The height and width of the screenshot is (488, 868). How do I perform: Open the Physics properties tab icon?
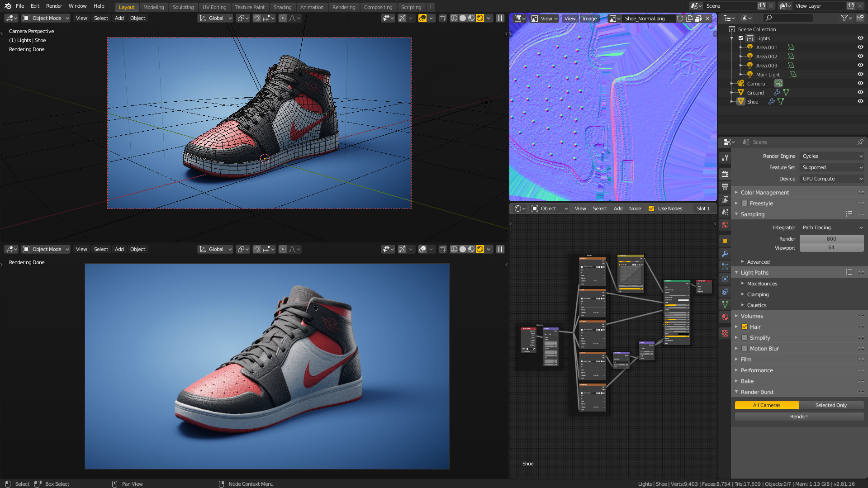725,279
